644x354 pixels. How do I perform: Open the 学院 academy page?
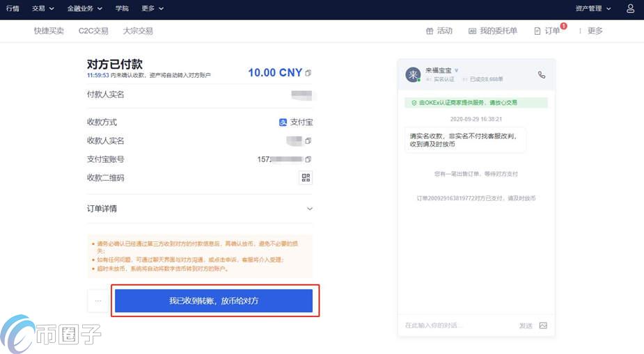click(x=122, y=8)
